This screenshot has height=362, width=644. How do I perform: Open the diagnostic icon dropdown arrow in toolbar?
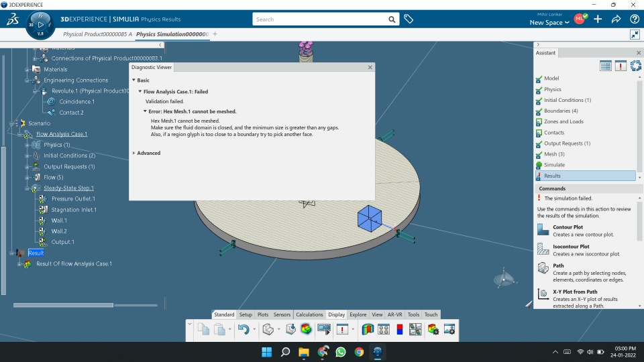tap(353, 329)
